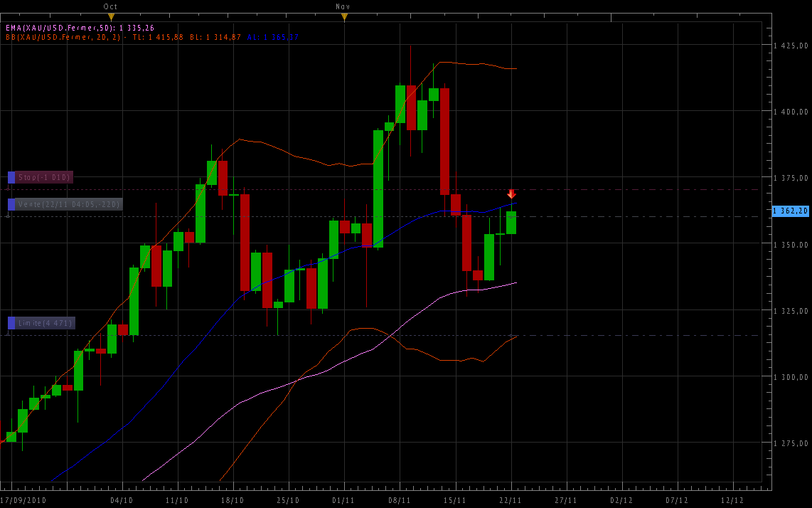812x508 pixels.
Task: Click the current price tag 1 362,20
Action: tap(791, 211)
